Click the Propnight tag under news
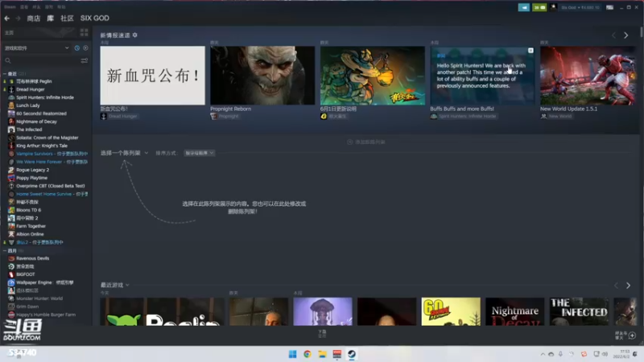644x362 pixels. 225,117
